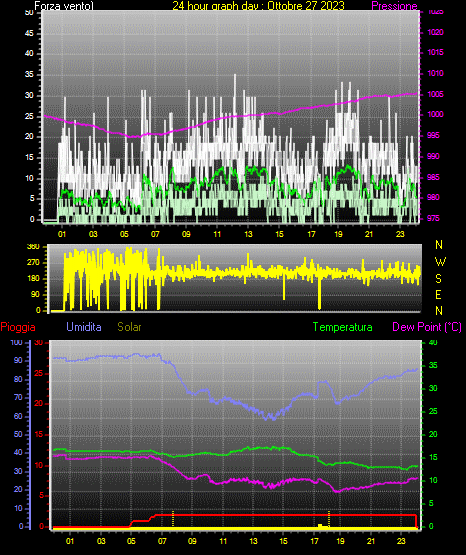Select the Umidita legend label
Viewport: 466px width, 555px height.
click(84, 327)
